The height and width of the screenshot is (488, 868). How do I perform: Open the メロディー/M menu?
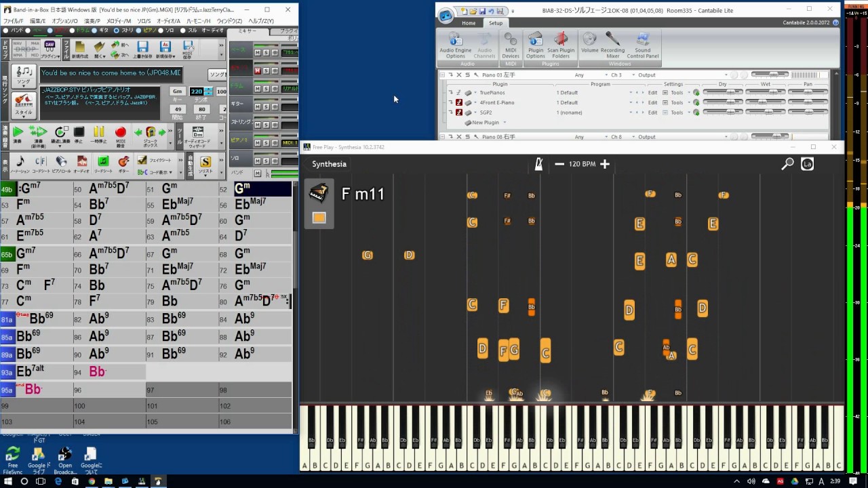pos(119,21)
